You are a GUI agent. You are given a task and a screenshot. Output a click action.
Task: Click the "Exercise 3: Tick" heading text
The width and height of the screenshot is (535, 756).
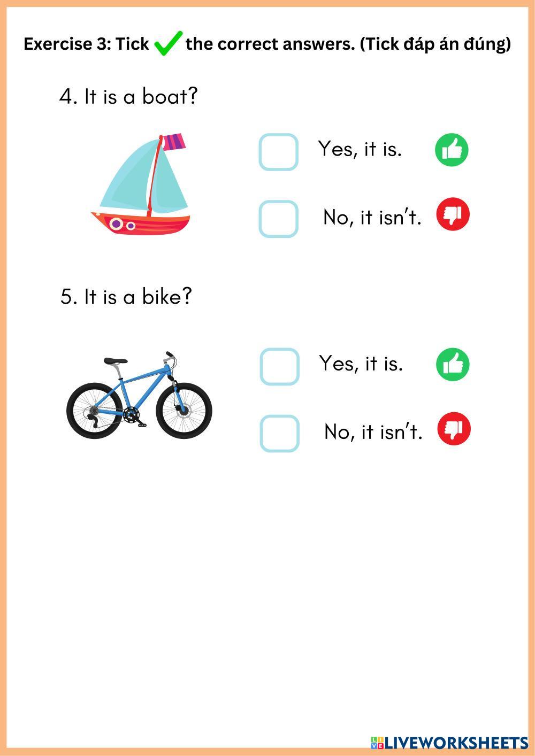pyautogui.click(x=86, y=44)
